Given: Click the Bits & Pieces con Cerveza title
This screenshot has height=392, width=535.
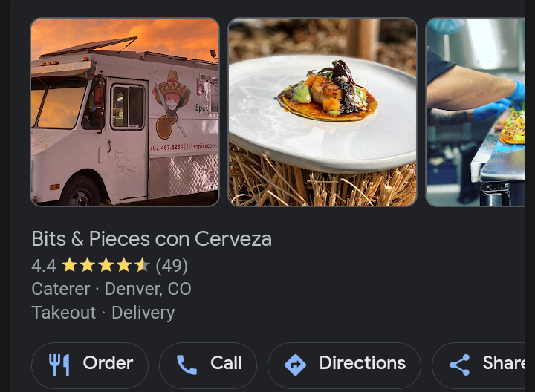Looking at the screenshot, I should pyautogui.click(x=152, y=238).
